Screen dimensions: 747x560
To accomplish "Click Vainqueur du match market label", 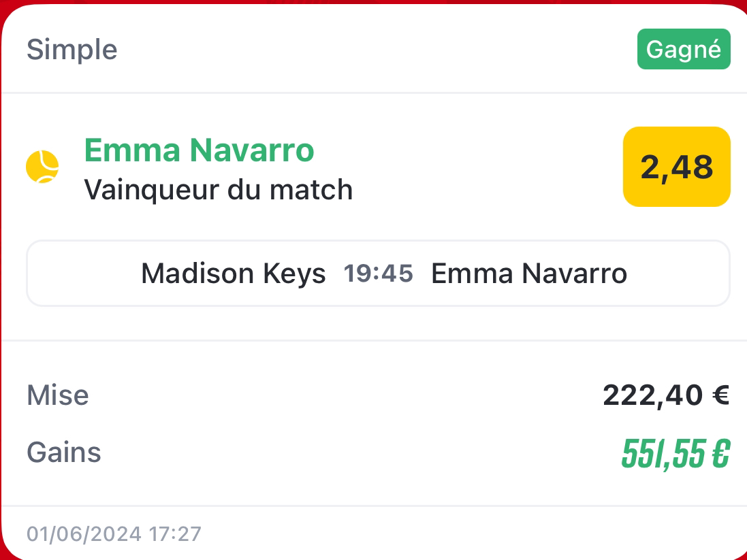I will [218, 190].
